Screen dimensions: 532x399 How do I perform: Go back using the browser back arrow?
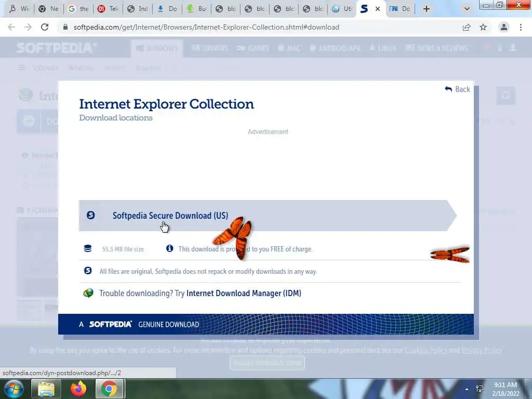tap(11, 27)
